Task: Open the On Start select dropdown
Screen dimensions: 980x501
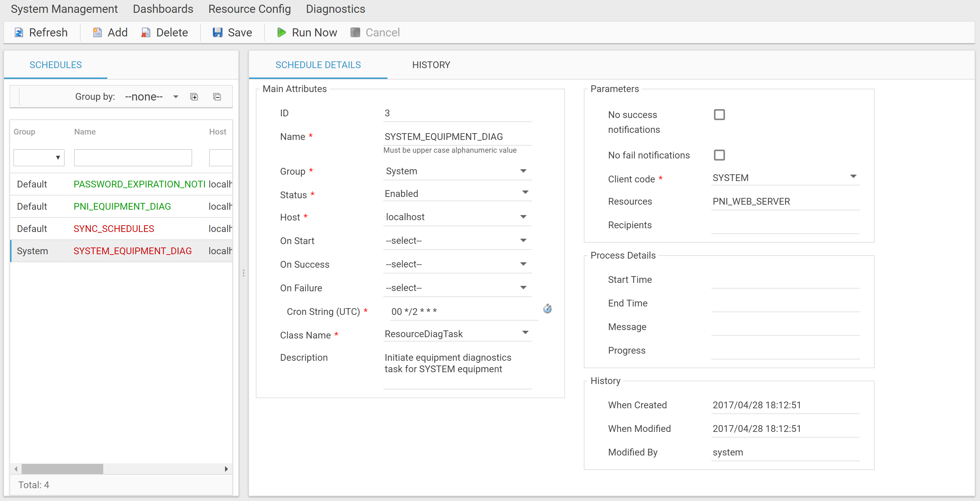Action: [457, 241]
